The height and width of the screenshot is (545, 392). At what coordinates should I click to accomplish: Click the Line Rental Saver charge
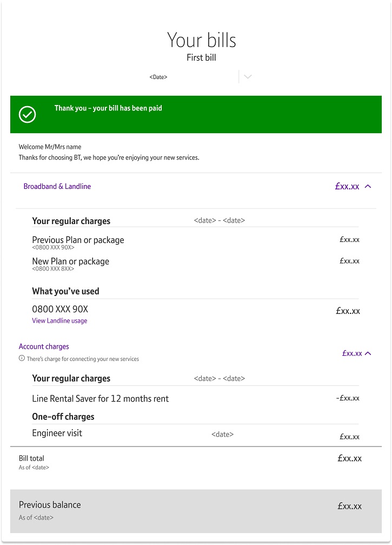(100, 398)
